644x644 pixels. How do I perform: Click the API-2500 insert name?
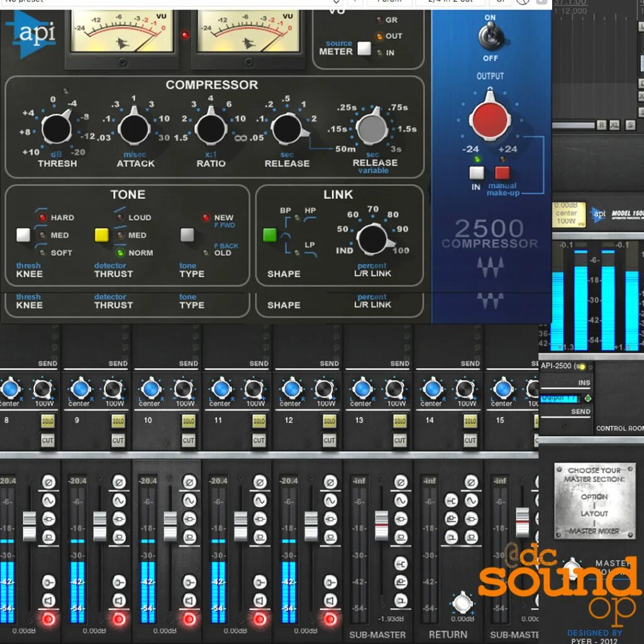coord(559,366)
